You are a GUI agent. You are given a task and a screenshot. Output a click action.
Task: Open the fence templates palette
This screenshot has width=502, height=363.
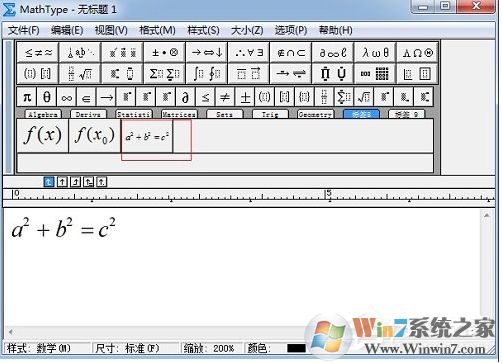coord(38,73)
